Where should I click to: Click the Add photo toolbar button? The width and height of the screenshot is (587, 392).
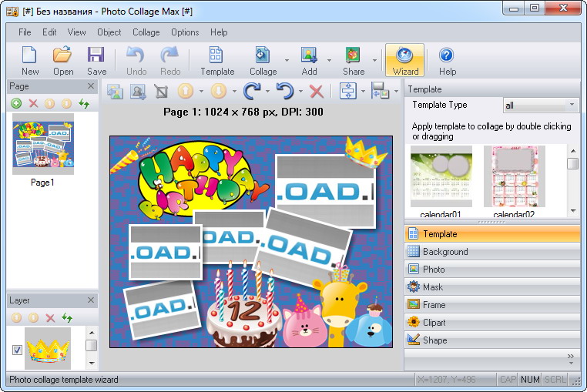309,61
